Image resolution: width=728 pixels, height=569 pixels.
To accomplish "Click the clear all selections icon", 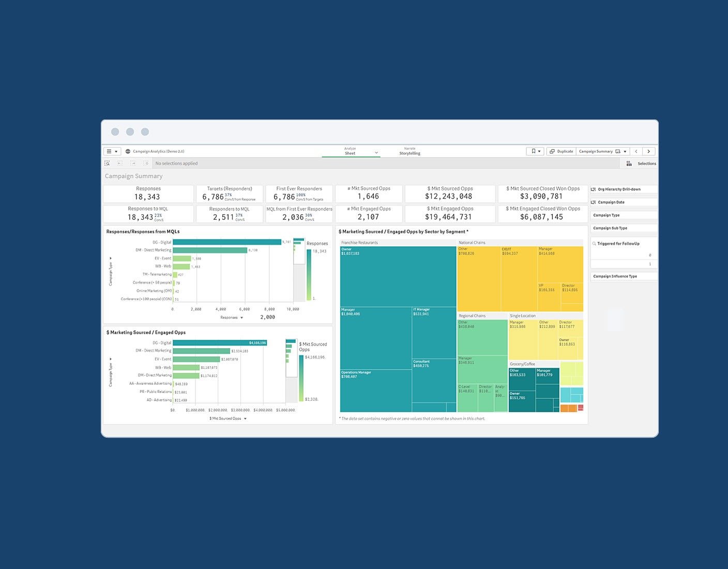I will 146,163.
